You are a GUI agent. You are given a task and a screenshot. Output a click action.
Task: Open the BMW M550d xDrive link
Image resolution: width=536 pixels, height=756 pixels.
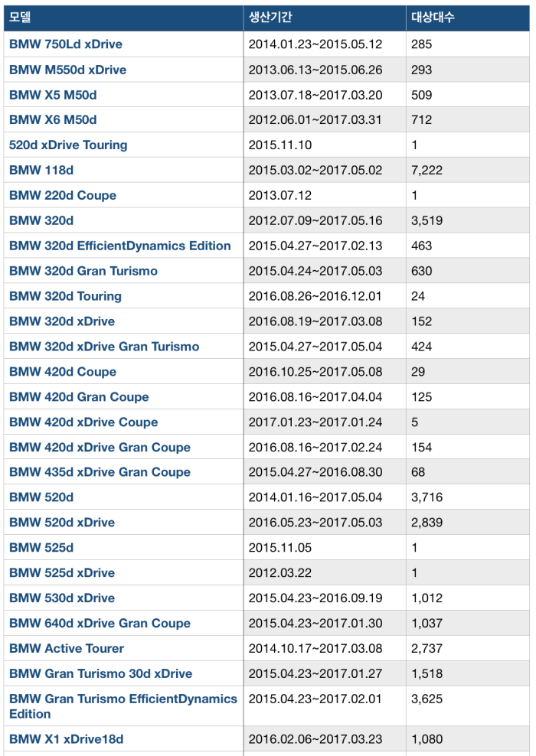tap(68, 70)
